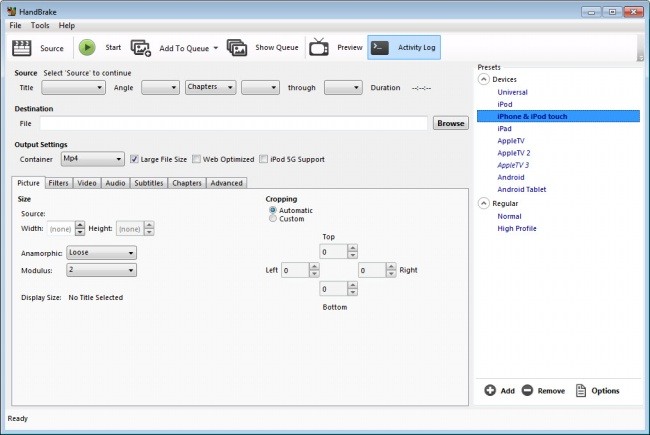The image size is (650, 435).
Task: Select the iPhone & iPod touch preset
Action: tap(558, 116)
